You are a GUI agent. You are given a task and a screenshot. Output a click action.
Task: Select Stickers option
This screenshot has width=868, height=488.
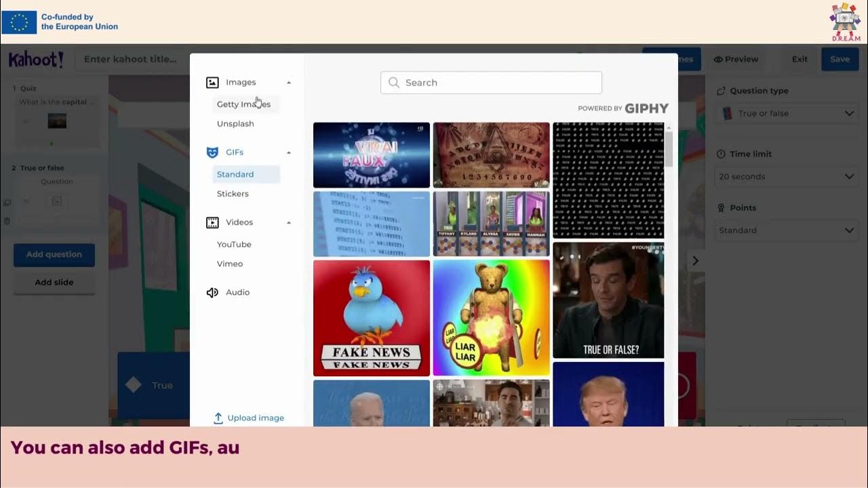(233, 194)
